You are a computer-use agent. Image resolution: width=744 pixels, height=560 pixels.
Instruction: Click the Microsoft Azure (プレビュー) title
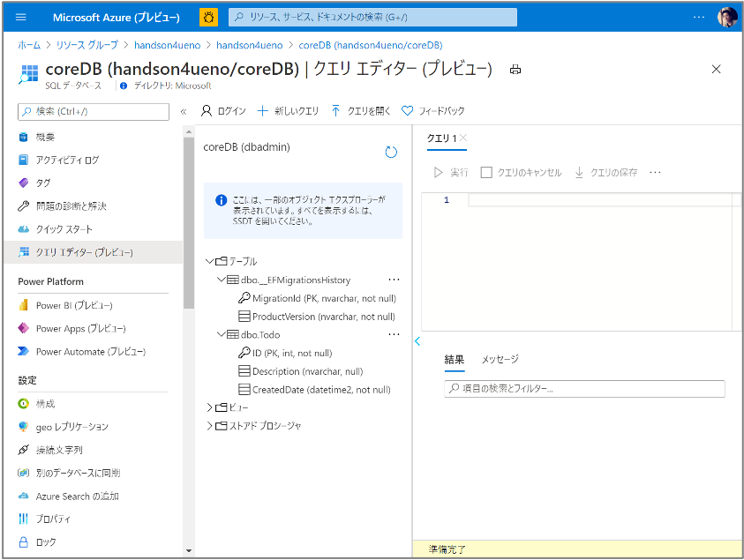coord(116,18)
